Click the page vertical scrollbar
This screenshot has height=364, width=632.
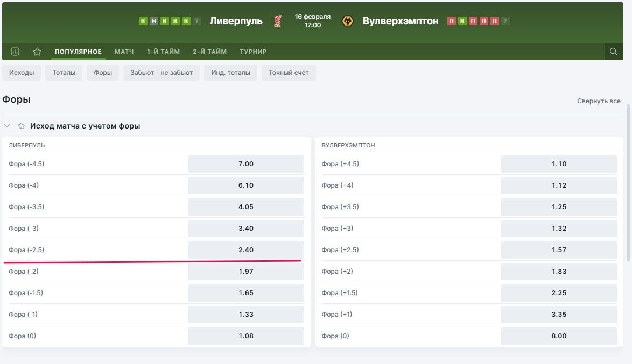(x=628, y=182)
